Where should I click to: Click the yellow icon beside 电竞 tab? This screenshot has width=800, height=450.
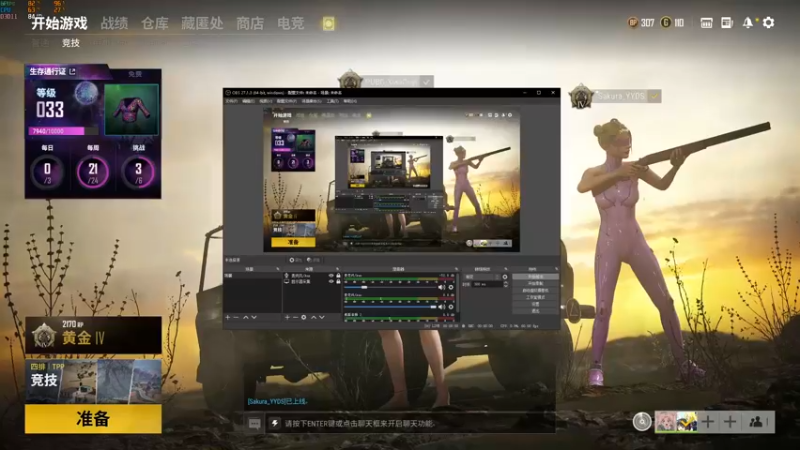tap(328, 23)
